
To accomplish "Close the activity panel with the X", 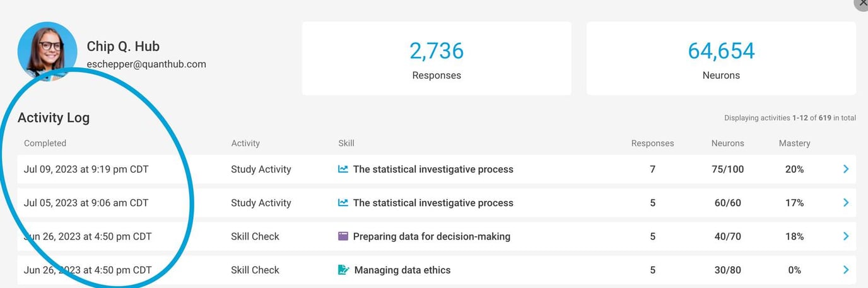I will pos(862,3).
